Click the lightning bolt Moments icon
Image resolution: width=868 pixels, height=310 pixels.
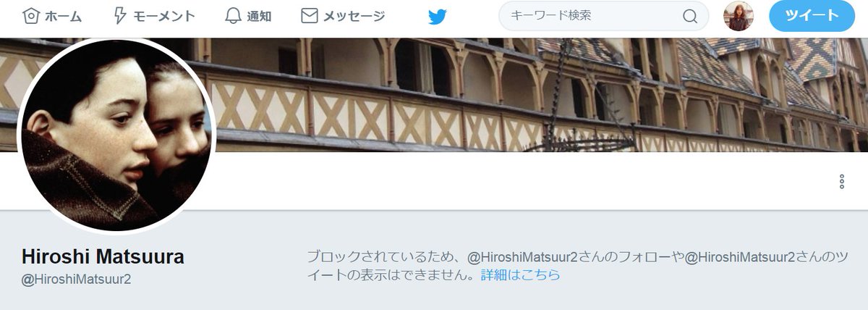point(121,15)
